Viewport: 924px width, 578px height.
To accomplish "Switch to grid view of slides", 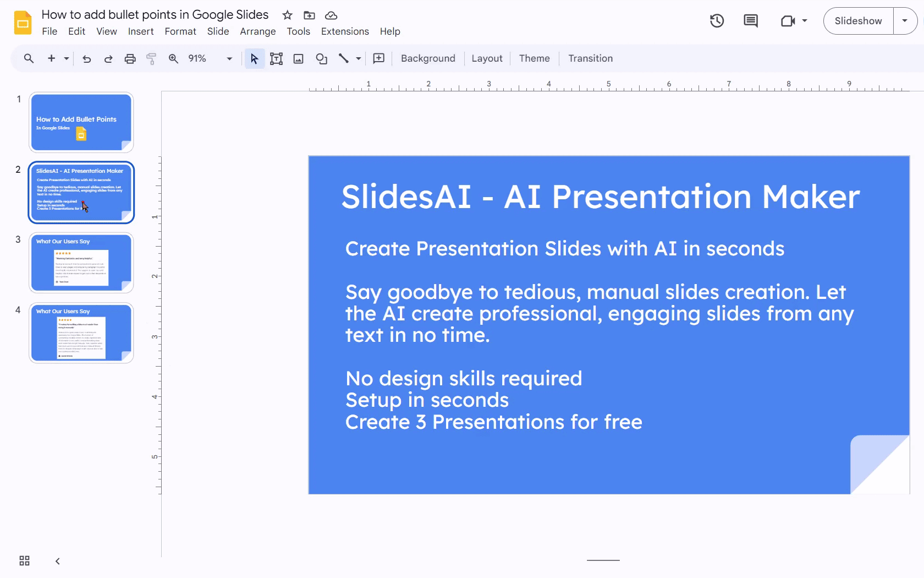I will pos(24,560).
